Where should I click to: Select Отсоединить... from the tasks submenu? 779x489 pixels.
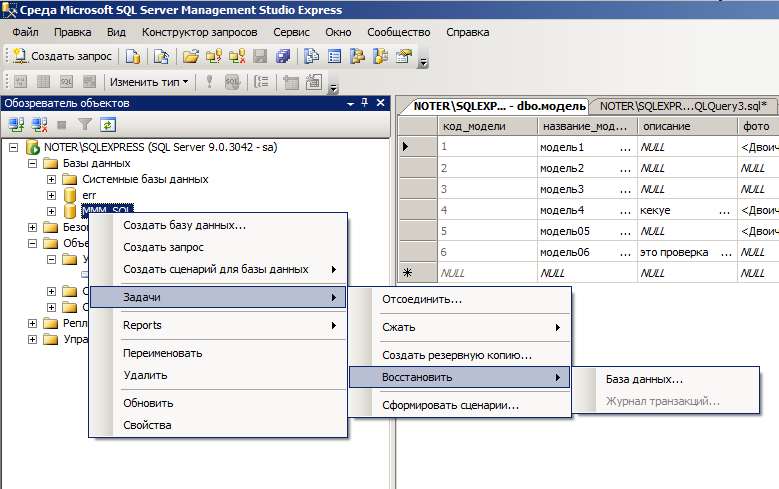point(460,299)
